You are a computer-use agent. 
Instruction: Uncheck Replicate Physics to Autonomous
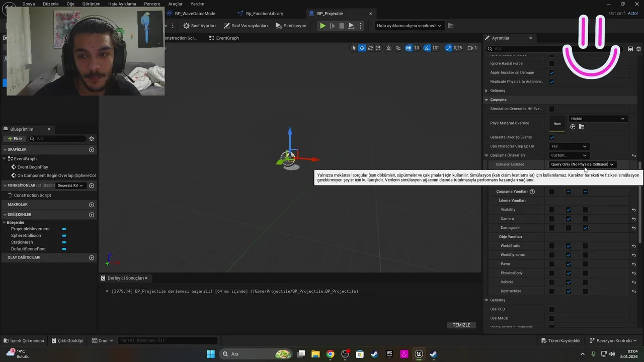551,81
